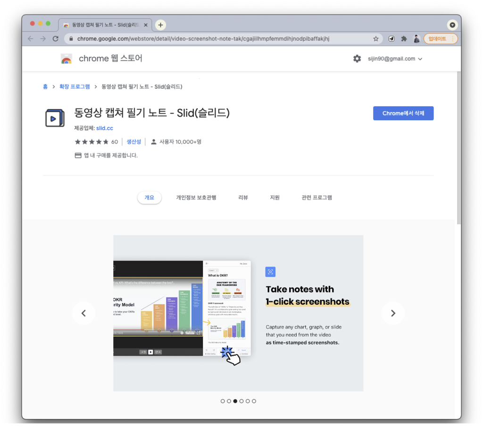Switch to 관련 프로그램 tab

tap(316, 198)
